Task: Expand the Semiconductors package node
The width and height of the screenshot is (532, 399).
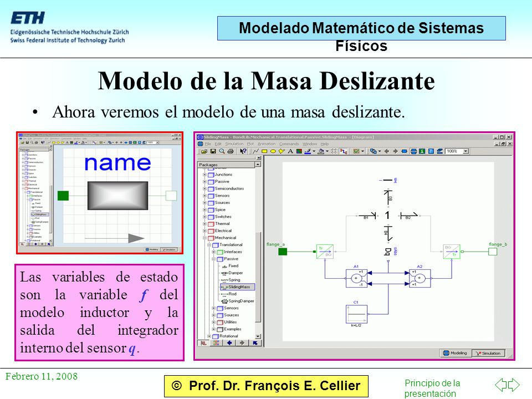Action: (x=204, y=188)
